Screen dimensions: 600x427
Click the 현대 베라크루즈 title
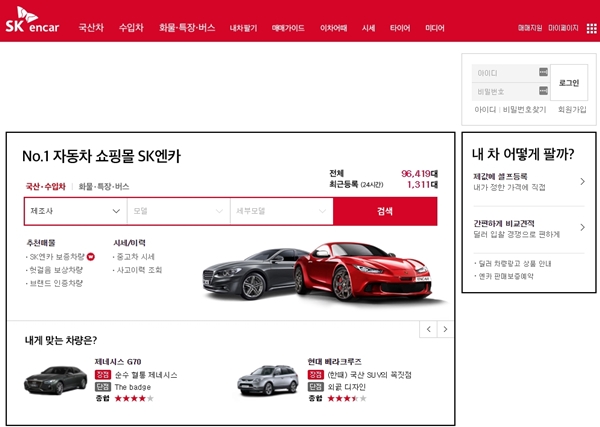(334, 362)
